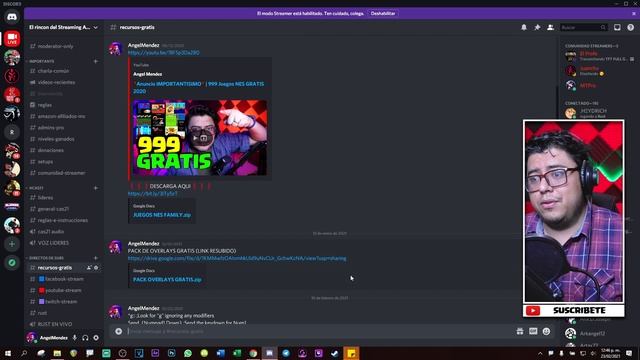Open first AngelMendez message author profile

[x=143, y=45]
